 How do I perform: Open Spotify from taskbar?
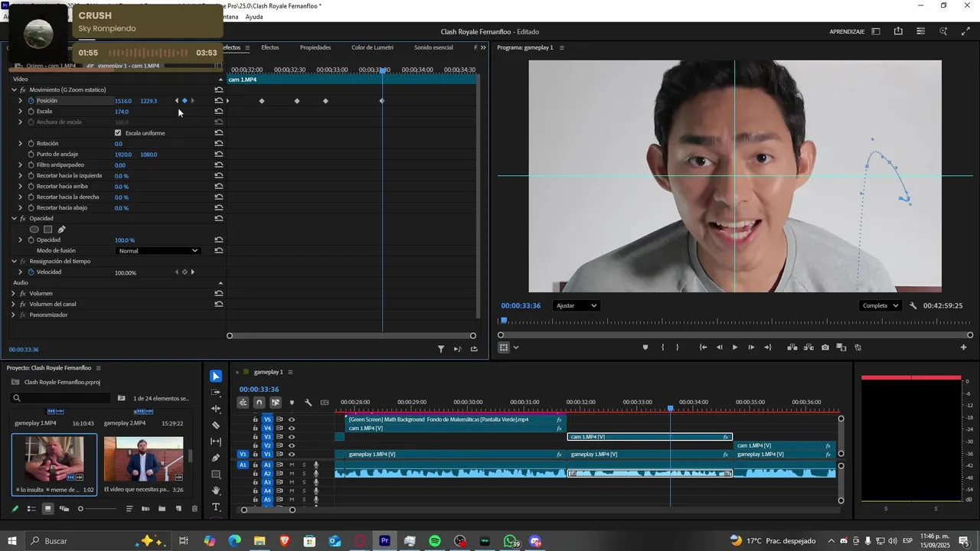pos(435,541)
